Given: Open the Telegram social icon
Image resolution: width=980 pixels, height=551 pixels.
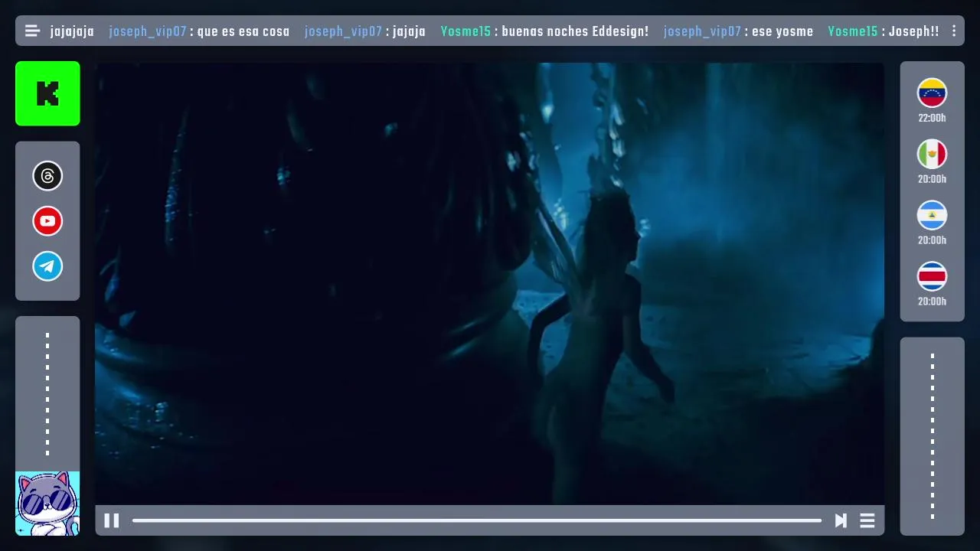Looking at the screenshot, I should pyautogui.click(x=47, y=266).
